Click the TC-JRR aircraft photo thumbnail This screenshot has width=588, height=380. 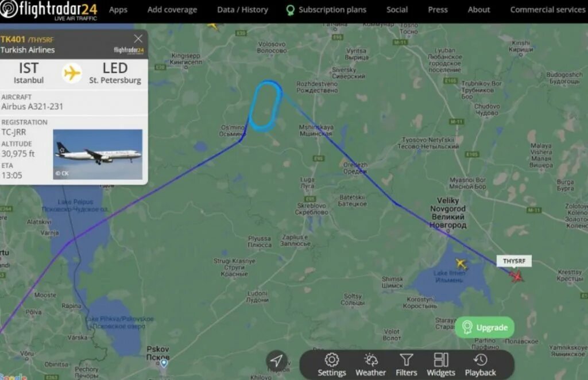pyautogui.click(x=98, y=154)
